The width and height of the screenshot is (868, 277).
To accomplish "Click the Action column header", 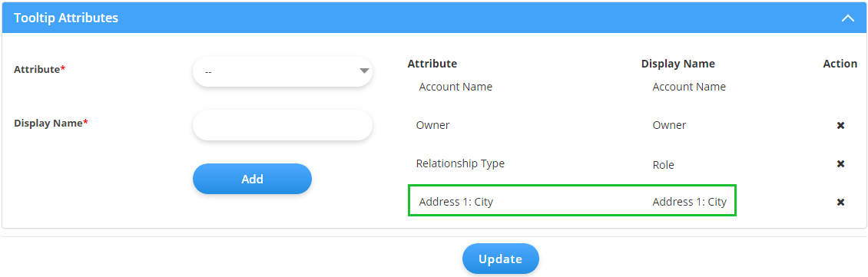I will (840, 64).
